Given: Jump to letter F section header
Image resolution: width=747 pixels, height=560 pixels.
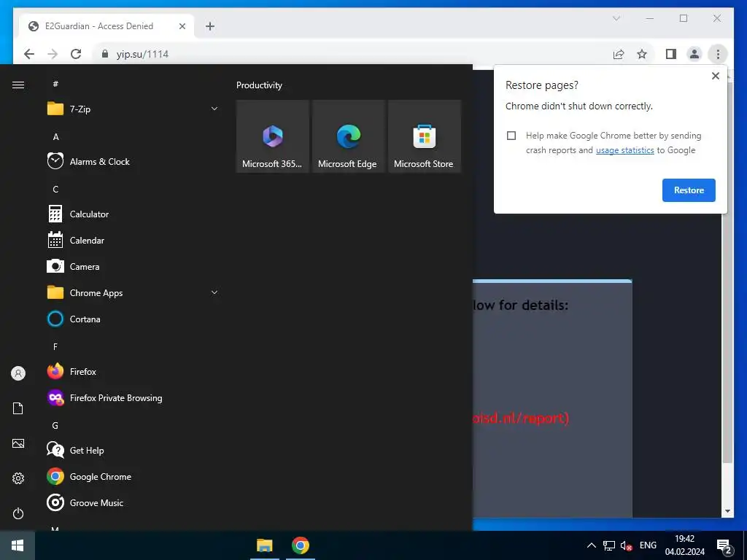Looking at the screenshot, I should coord(55,346).
